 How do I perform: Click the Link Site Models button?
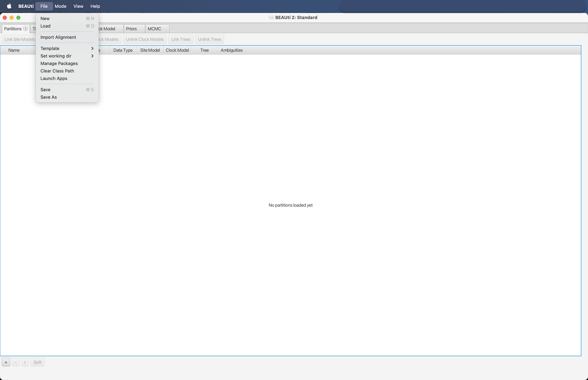point(19,39)
